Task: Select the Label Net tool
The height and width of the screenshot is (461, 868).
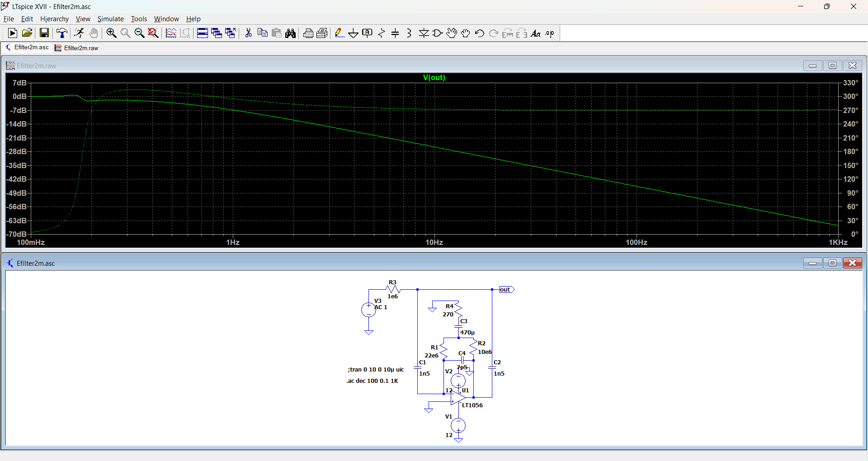Action: point(368,33)
